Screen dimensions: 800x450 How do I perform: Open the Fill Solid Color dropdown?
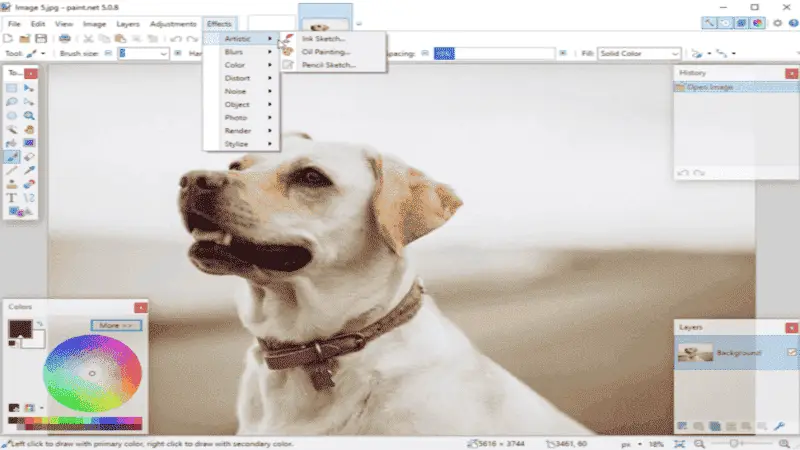click(639, 54)
